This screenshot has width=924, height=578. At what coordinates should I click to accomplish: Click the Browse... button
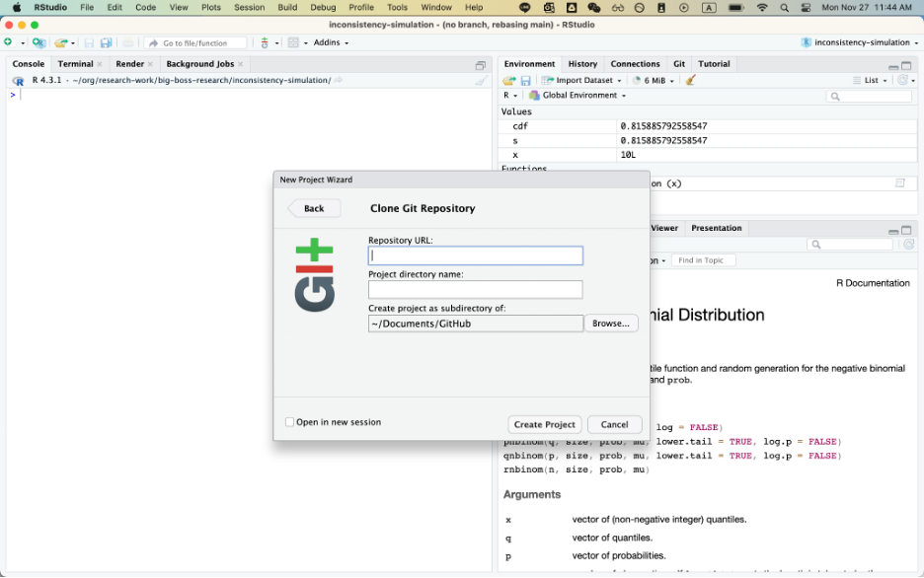coord(610,324)
